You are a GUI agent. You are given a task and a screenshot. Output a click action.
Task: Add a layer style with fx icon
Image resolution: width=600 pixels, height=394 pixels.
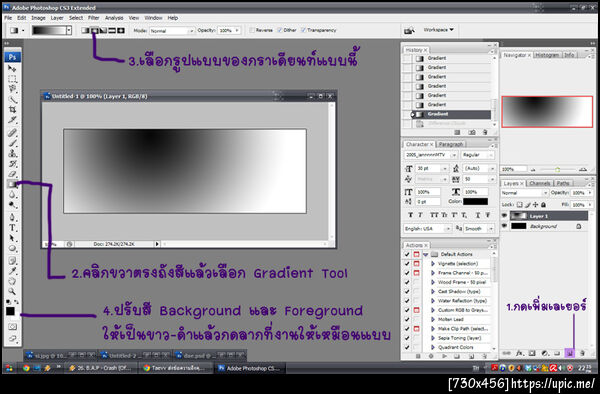[x=519, y=353]
